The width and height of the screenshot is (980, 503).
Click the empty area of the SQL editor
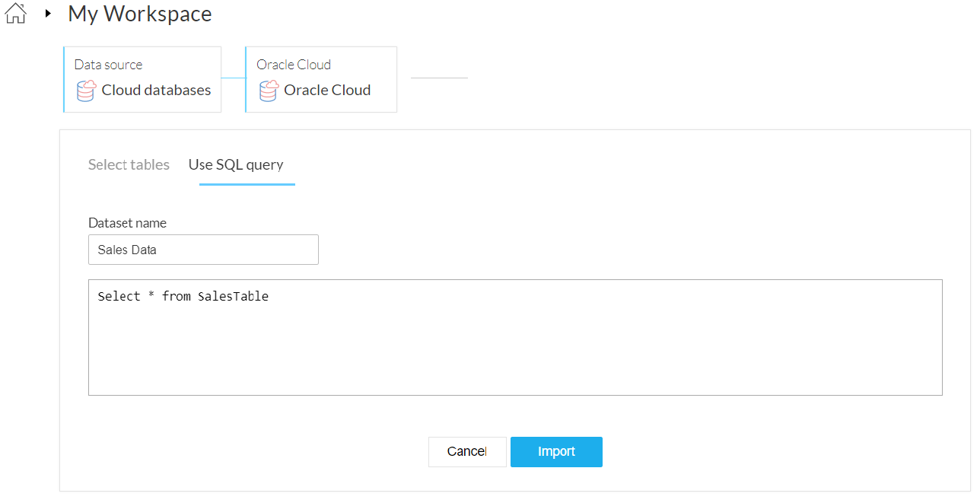515,350
